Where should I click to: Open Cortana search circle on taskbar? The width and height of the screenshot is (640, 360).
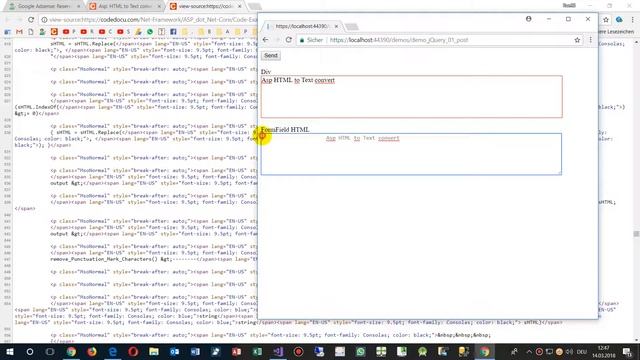[x=30, y=351]
